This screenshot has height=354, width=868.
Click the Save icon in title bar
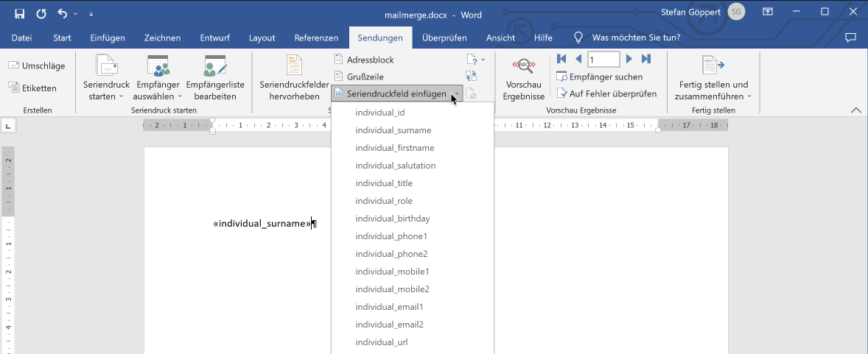19,13
